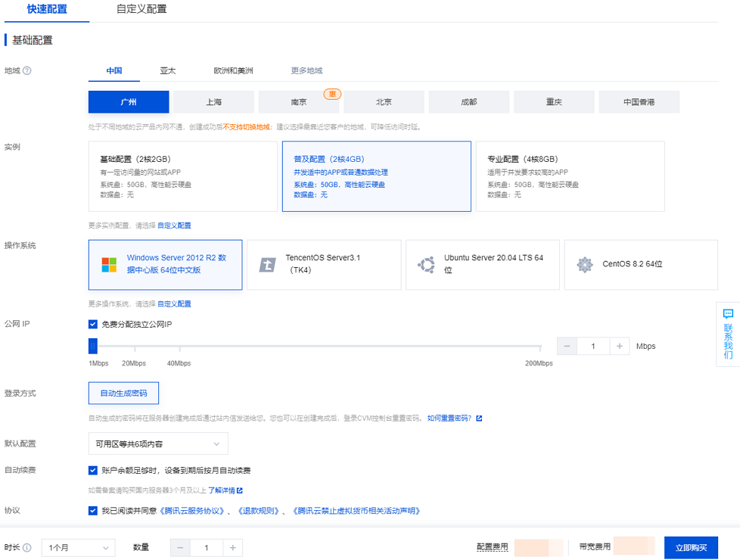Click the help icon beside 地域
The height and width of the screenshot is (560, 740).
point(28,70)
